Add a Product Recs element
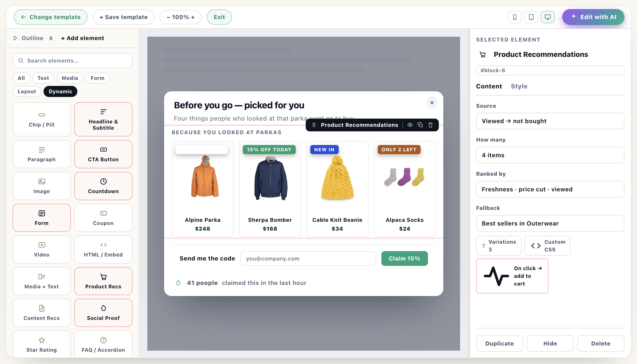This screenshot has height=364, width=637. [x=103, y=281]
